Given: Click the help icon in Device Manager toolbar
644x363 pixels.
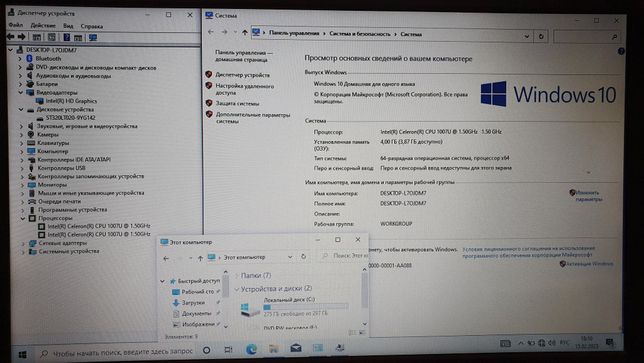Looking at the screenshot, I should click(66, 37).
